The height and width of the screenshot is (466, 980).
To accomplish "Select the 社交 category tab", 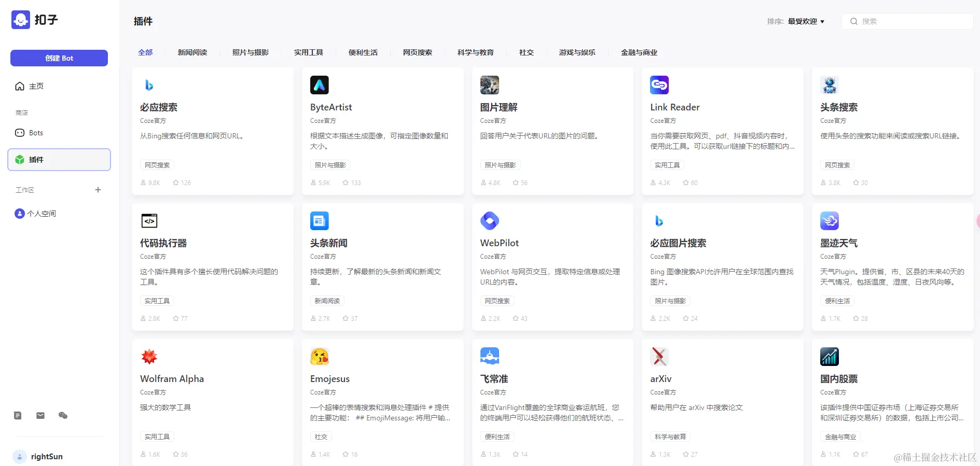I will (527, 52).
